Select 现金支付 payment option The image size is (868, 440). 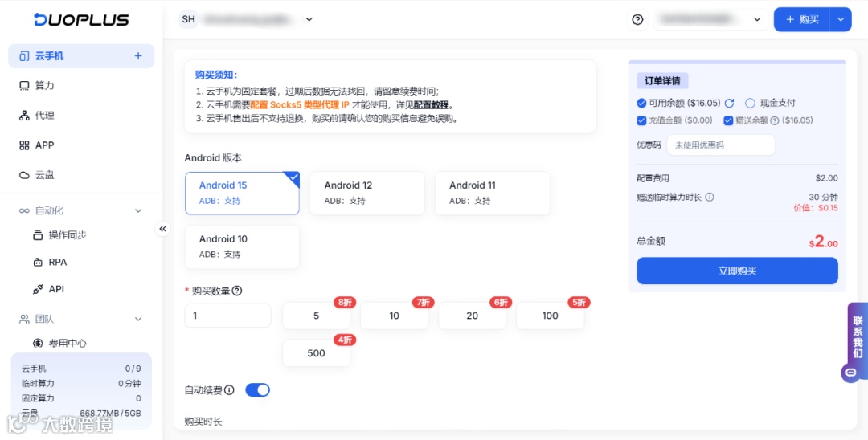[x=750, y=103]
